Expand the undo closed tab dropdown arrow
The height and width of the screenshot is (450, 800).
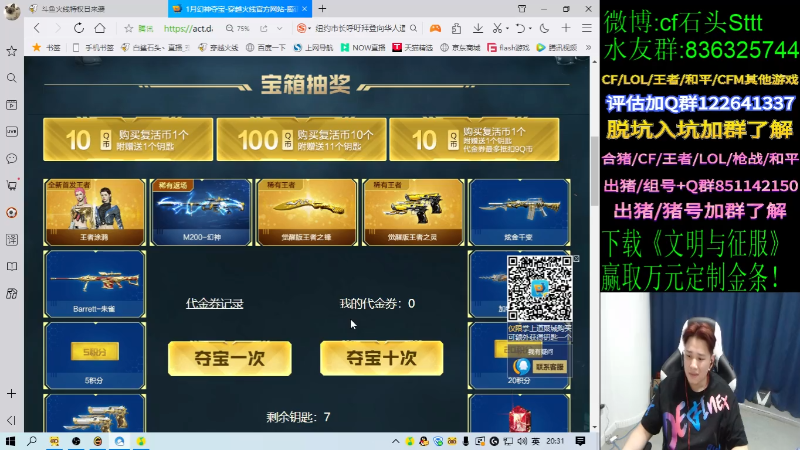pyautogui.click(x=530, y=29)
